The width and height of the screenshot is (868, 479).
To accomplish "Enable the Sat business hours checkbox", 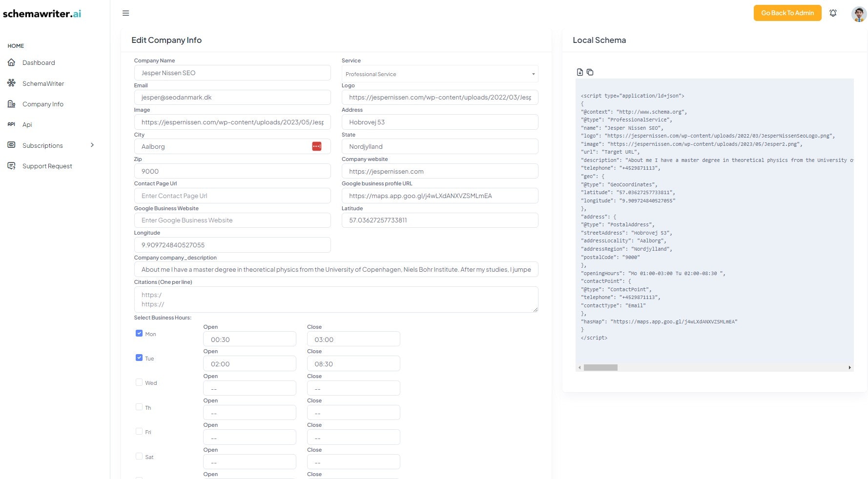I will 139,456.
